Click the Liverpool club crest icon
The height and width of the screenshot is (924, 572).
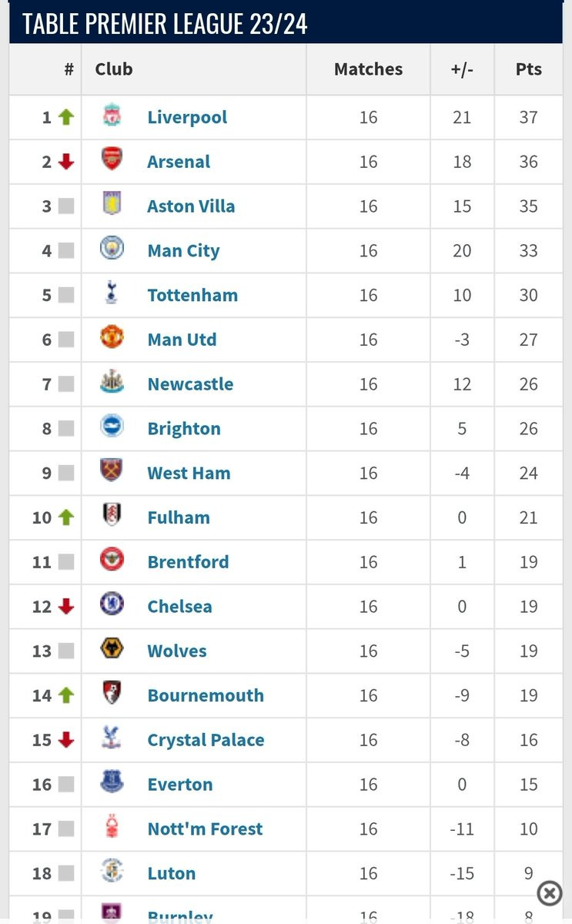click(112, 116)
